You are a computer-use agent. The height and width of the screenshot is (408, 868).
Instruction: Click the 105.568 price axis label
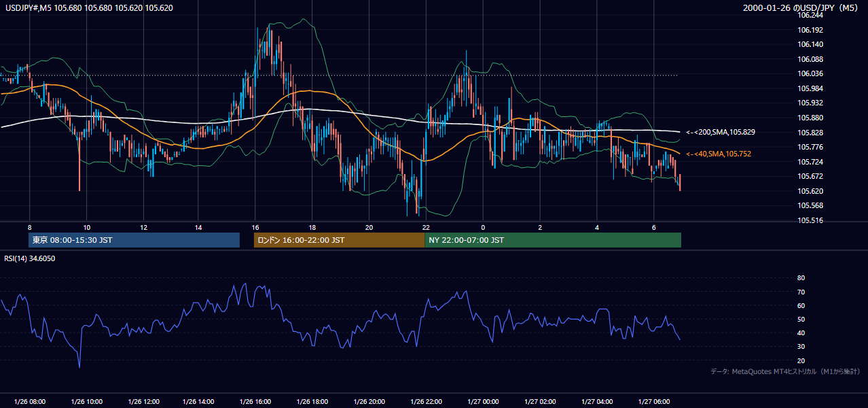coord(811,205)
